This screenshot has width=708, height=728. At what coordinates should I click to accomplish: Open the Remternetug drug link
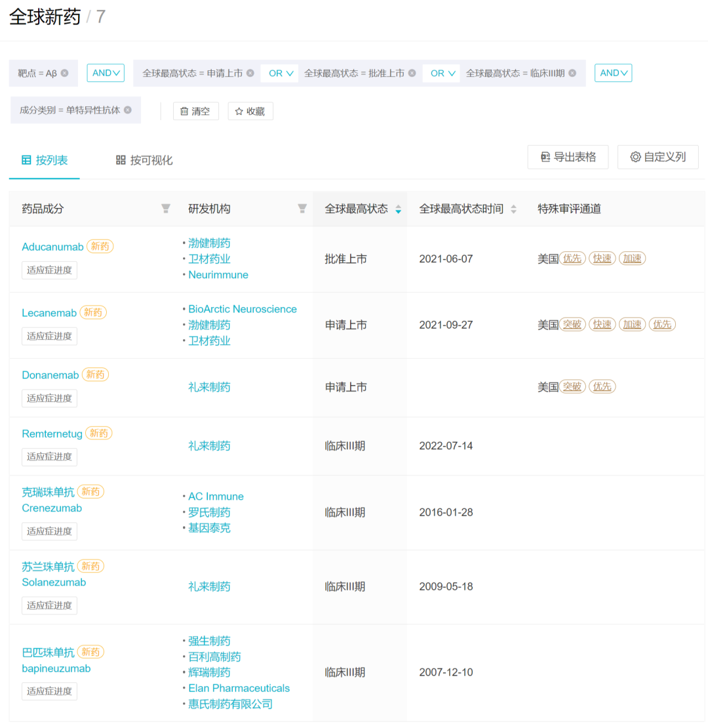pyautogui.click(x=52, y=434)
